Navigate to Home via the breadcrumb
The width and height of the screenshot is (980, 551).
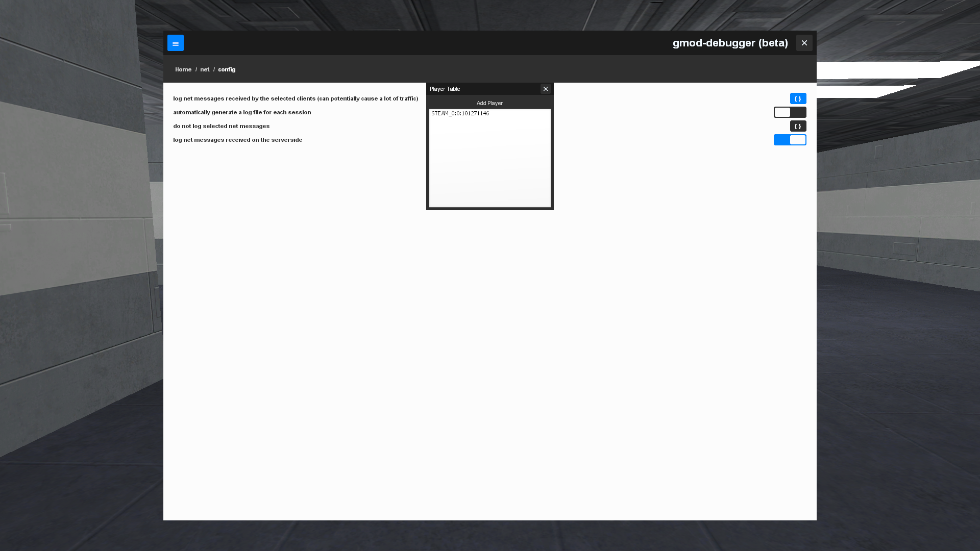click(183, 69)
